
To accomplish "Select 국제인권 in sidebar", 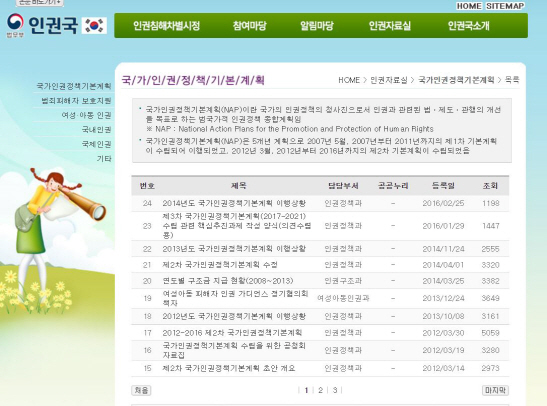I will click(96, 144).
